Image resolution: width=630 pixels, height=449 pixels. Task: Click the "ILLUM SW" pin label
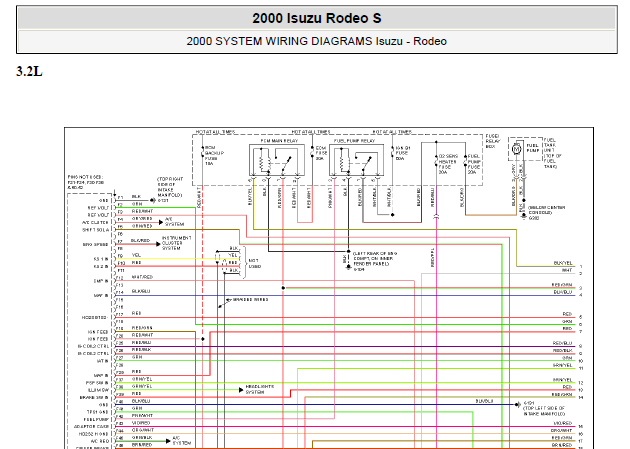pos(98,390)
